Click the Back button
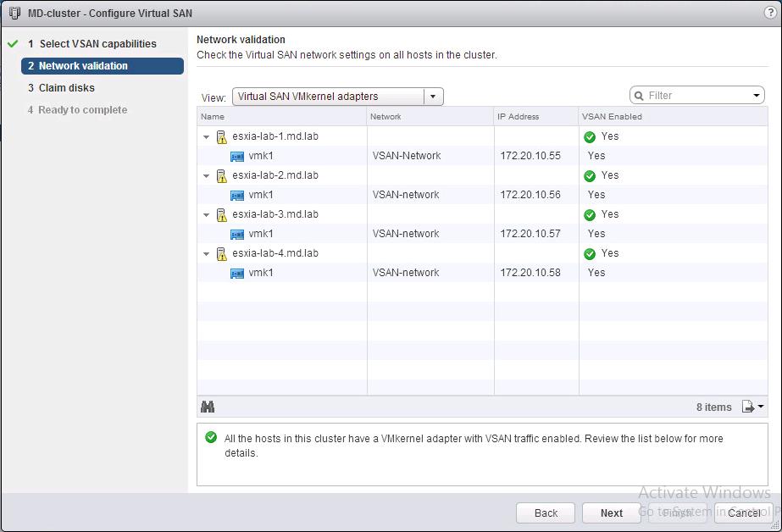The image size is (782, 532). [x=546, y=513]
